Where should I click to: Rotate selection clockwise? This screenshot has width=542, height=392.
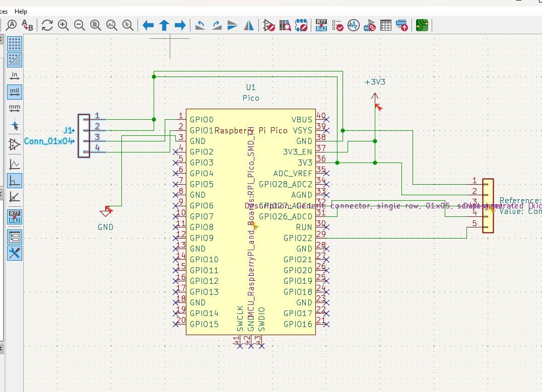pyautogui.click(x=217, y=25)
